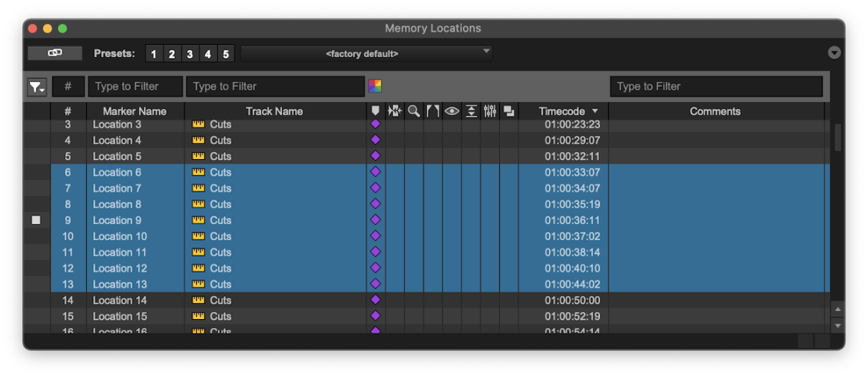Click the purple marker diamond for Location 5
The height and width of the screenshot is (377, 868).
coord(375,156)
